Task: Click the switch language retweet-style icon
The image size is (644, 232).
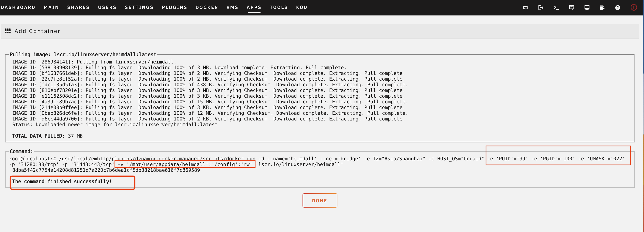Action: point(525,8)
